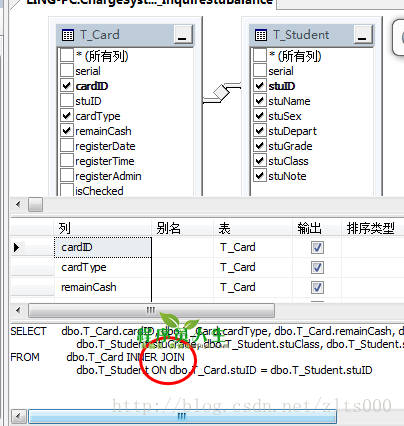The height and width of the screenshot is (426, 404).
Task: Click the row selector arrow beside cardID
Action: [x=17, y=247]
